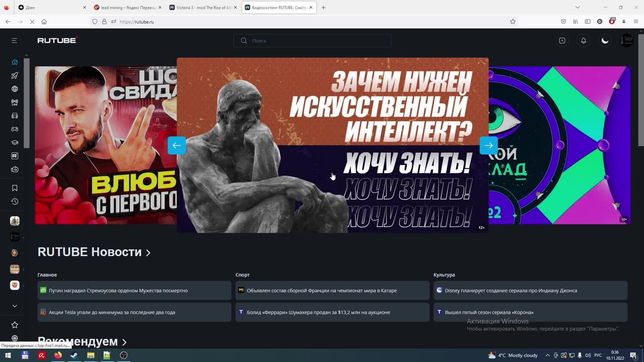Image resolution: width=644 pixels, height=362 pixels.
Task: Open watch history clock icon
Action: tap(14, 201)
